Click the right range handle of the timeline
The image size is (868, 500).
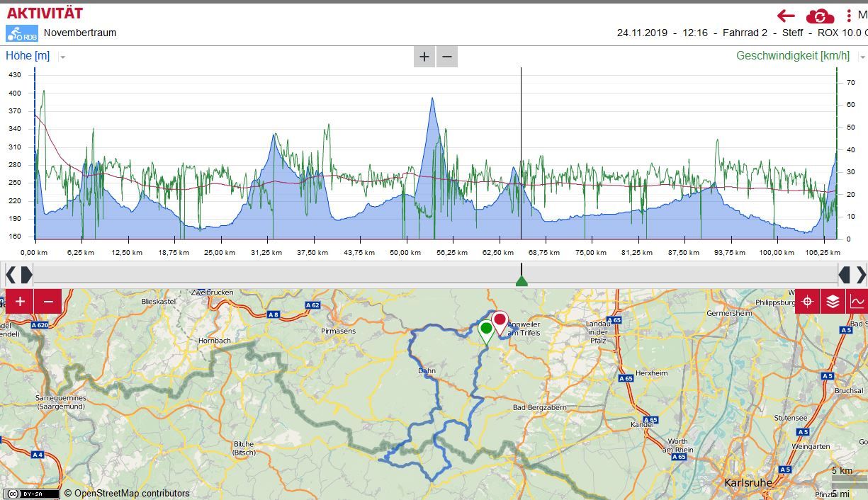[x=852, y=274]
